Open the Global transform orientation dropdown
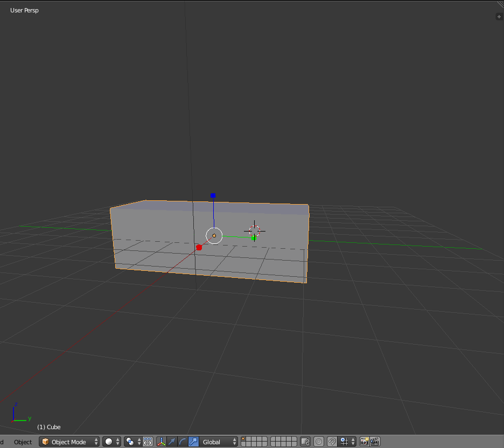Image resolution: width=504 pixels, height=448 pixels. pos(219,442)
